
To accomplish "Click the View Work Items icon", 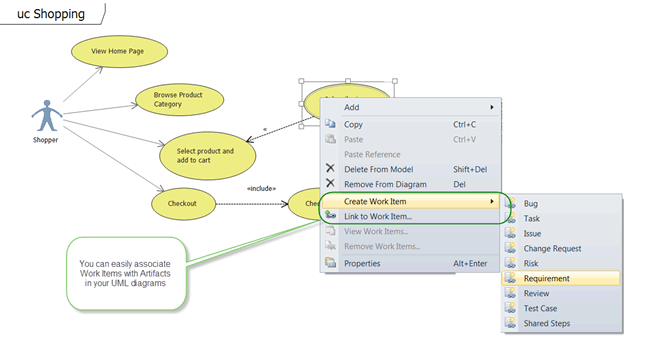I will 330,231.
